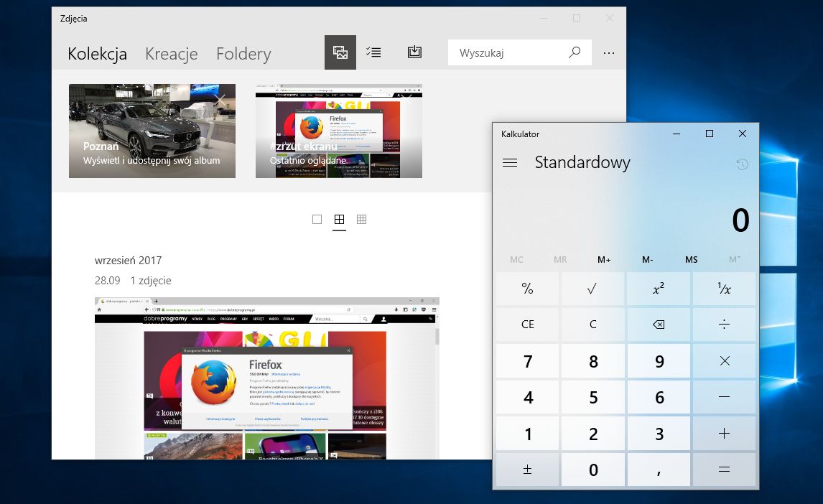Image resolution: width=823 pixels, height=504 pixels.
Task: Click digit 1 on the calculator
Action: [528, 433]
